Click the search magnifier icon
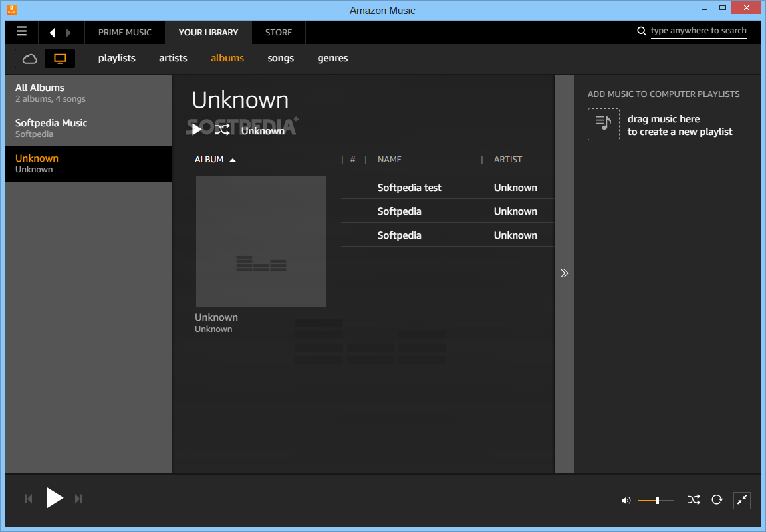The height and width of the screenshot is (532, 766). pos(642,31)
